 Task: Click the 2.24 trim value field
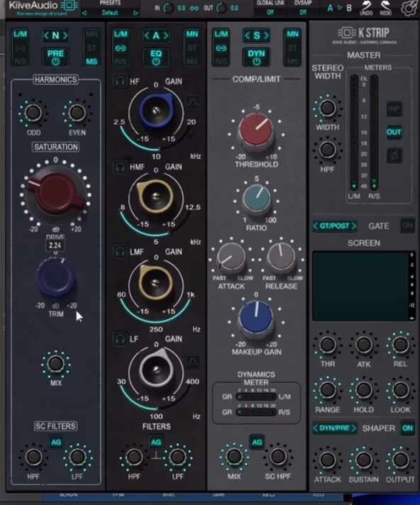(x=55, y=245)
